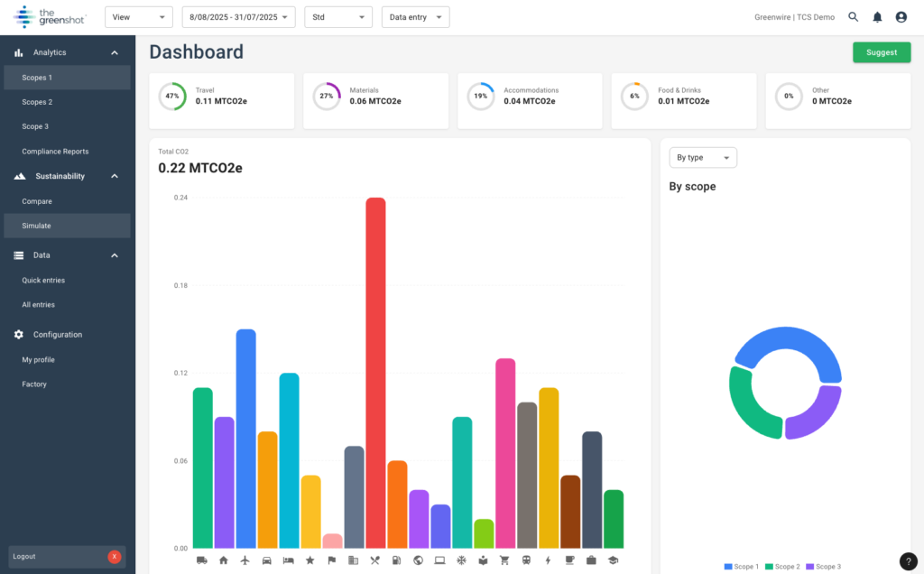The height and width of the screenshot is (574, 924).
Task: Click the Analytics bar-chart icon in the sidebar
Action: point(20,52)
